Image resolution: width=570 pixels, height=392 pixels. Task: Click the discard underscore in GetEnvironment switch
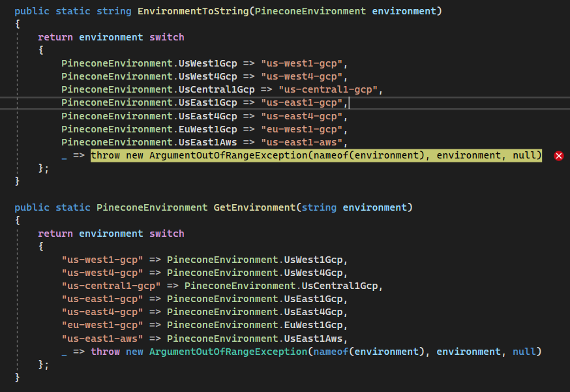coord(64,355)
